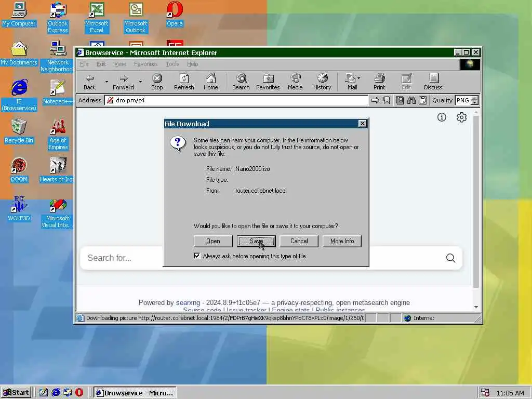Image resolution: width=532 pixels, height=399 pixels.
Task: Open the Edit menu
Action: tap(101, 64)
